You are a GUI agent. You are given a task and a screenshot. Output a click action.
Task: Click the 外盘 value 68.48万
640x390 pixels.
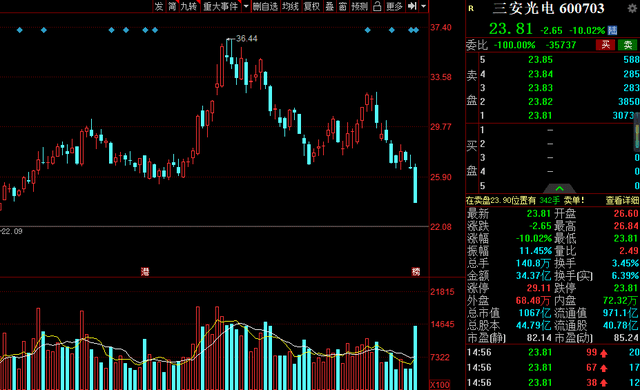coord(533,301)
